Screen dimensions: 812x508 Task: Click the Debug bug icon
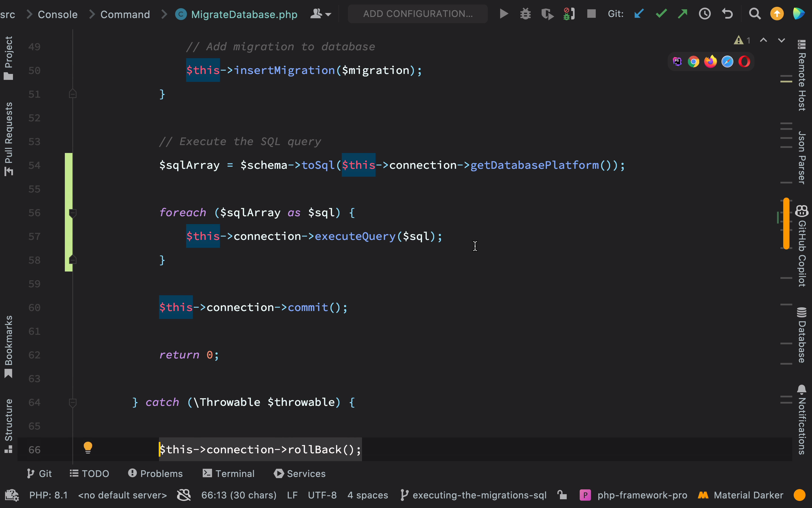point(526,14)
